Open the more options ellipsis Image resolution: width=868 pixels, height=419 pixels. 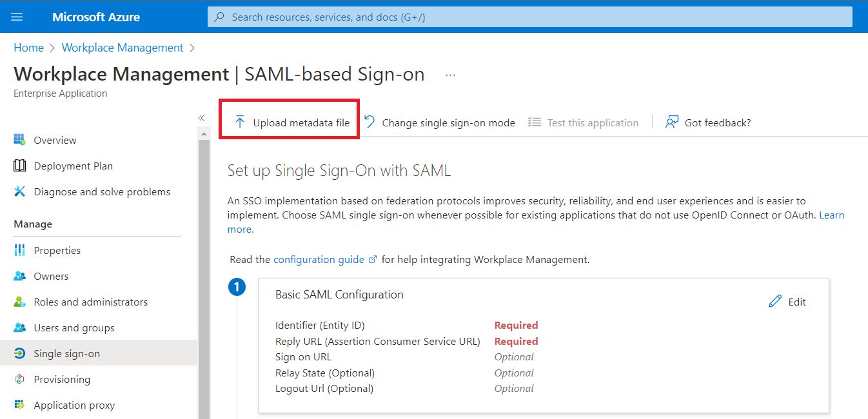tap(450, 75)
